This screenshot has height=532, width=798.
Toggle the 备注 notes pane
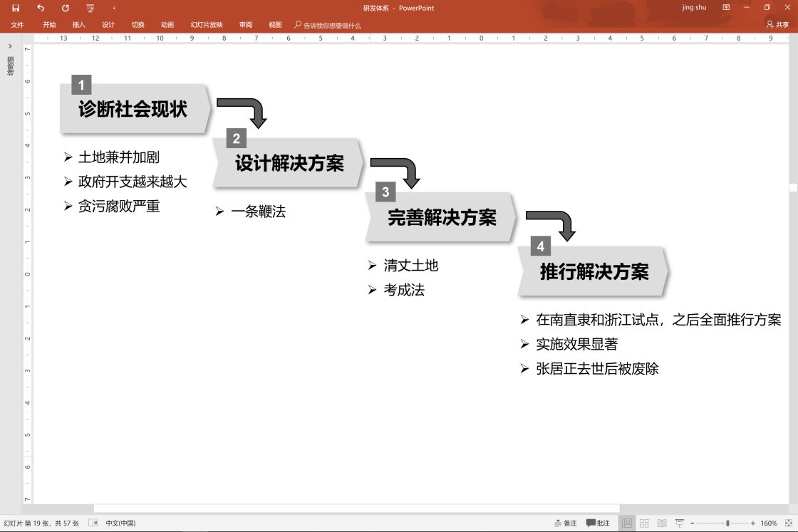(565, 523)
